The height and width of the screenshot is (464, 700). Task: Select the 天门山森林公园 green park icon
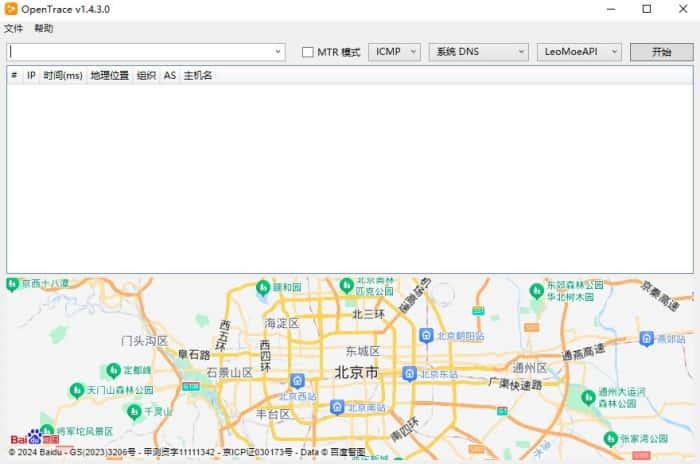[76, 389]
